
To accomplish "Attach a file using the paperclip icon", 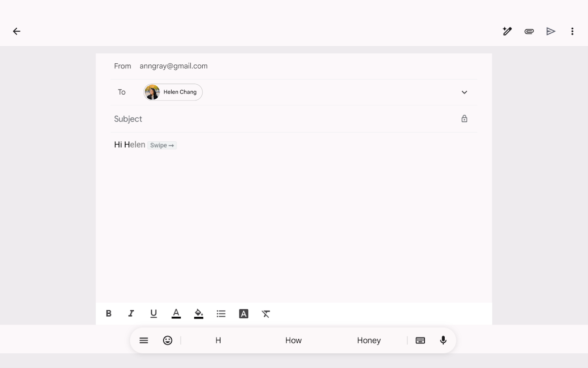I will 529,31.
